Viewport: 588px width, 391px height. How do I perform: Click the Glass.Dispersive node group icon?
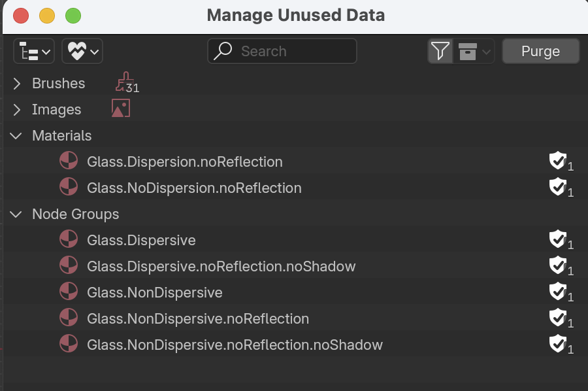[x=69, y=239]
